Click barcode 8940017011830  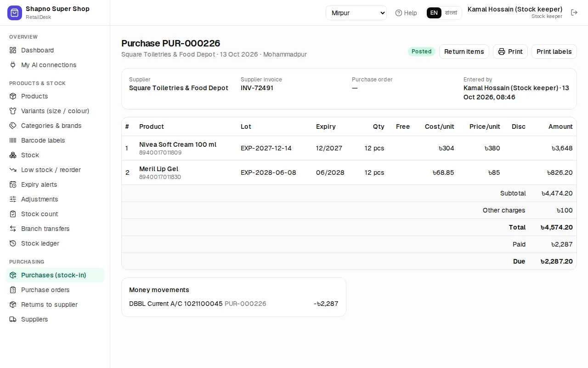point(160,177)
